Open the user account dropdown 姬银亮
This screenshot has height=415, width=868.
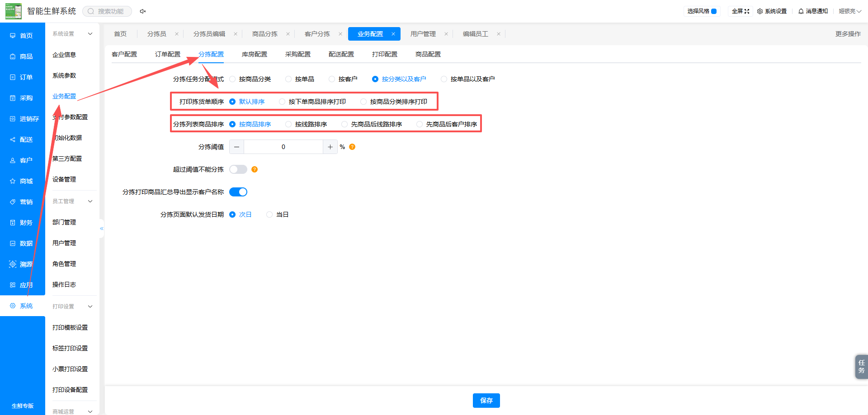click(x=850, y=11)
